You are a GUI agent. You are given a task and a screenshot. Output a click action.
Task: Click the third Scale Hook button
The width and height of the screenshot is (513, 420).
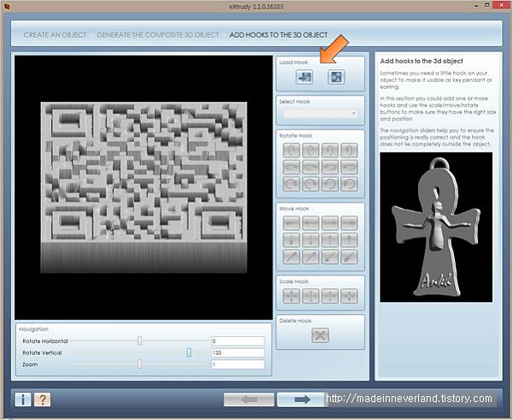[330, 296]
